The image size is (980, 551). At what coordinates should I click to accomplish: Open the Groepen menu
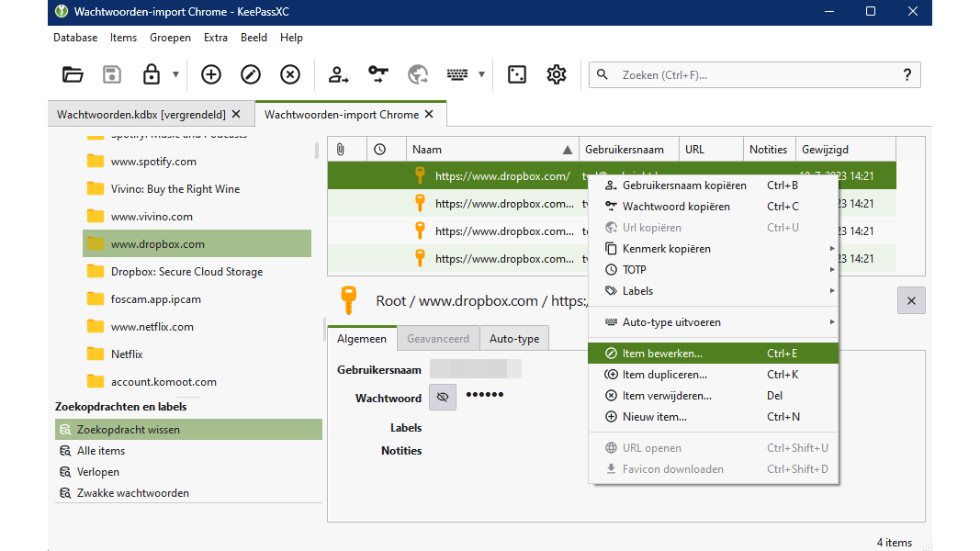tap(170, 38)
